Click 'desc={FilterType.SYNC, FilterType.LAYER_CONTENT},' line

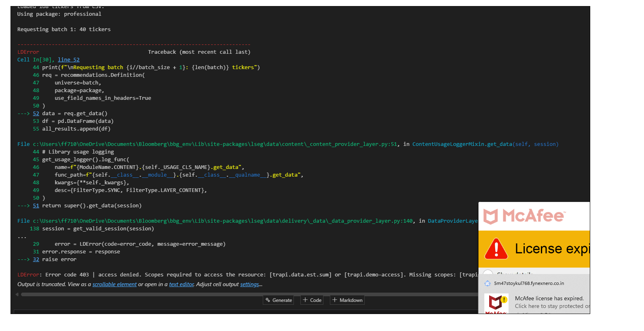[131, 190]
